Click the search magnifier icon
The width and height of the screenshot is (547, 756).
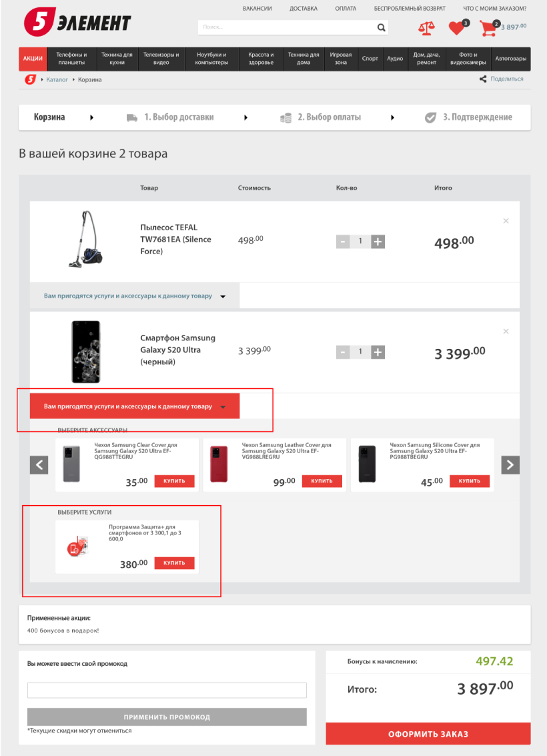(381, 27)
